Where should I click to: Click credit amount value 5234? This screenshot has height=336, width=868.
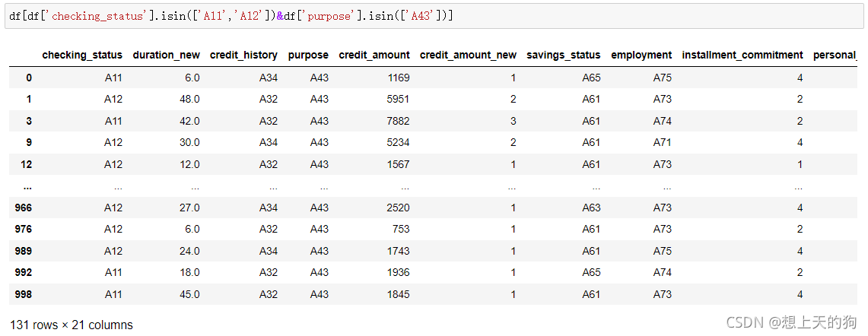click(399, 142)
